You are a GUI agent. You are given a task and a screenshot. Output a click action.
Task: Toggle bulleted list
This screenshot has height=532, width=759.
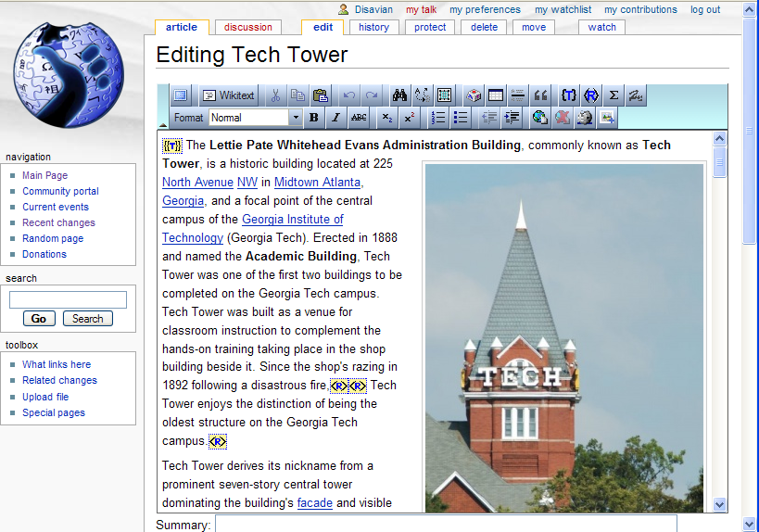[461, 118]
